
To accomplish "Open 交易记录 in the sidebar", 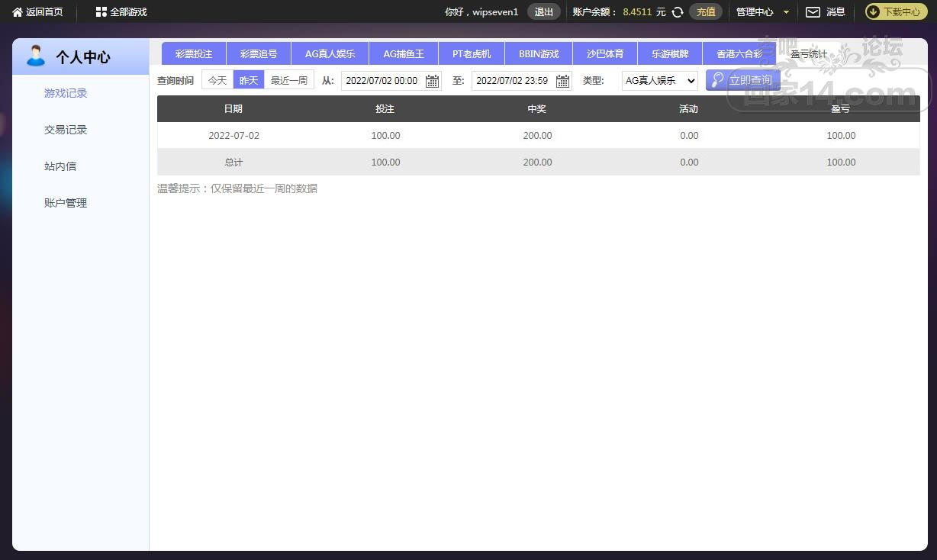I will 66,130.
